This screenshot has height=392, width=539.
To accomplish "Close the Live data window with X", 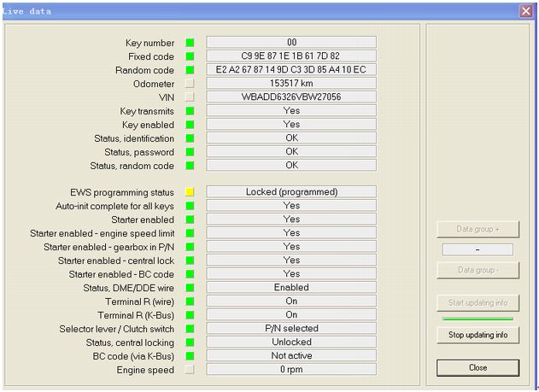I will (x=525, y=11).
